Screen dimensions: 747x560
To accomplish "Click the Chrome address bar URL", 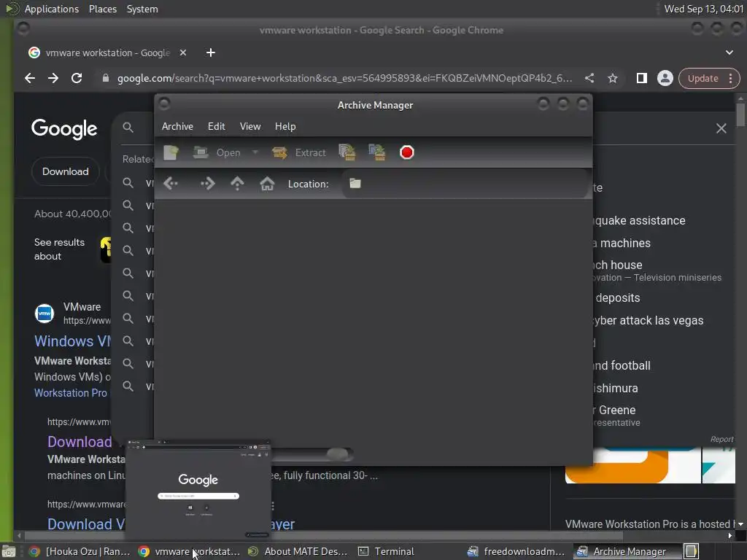I will tap(345, 78).
